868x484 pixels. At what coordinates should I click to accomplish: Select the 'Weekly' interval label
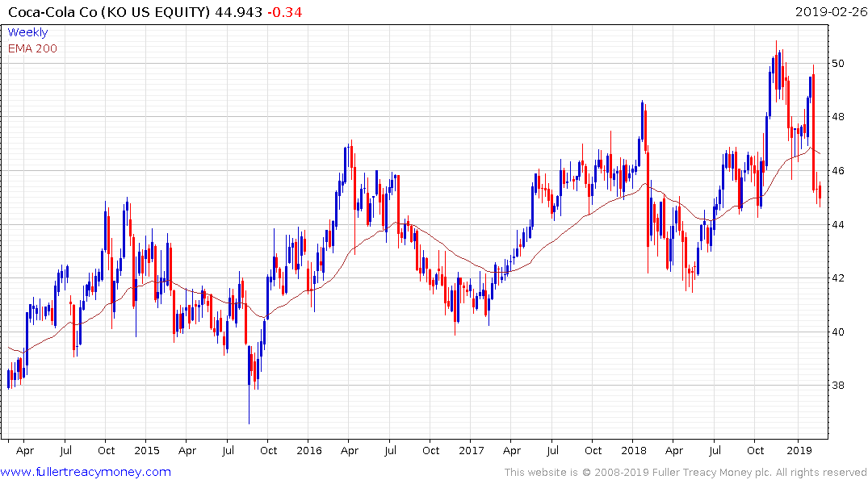pyautogui.click(x=27, y=32)
